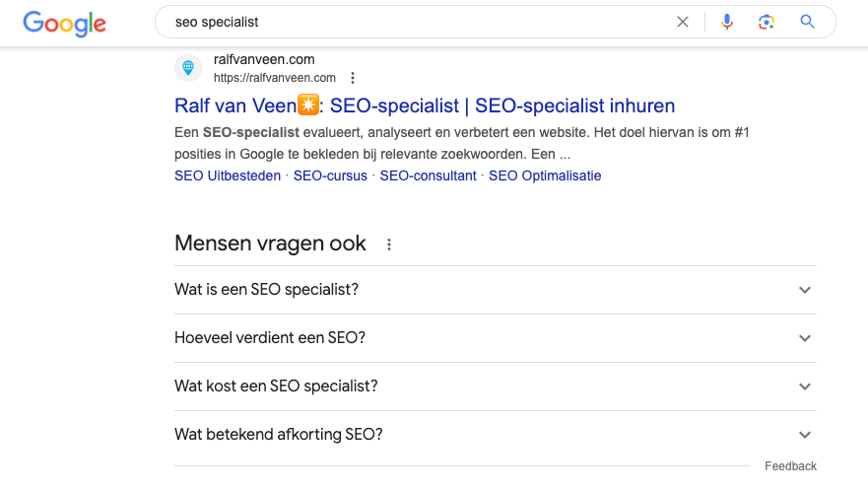Click into the seo specialist search field
Screen dimensions: 868x490
tap(414, 22)
